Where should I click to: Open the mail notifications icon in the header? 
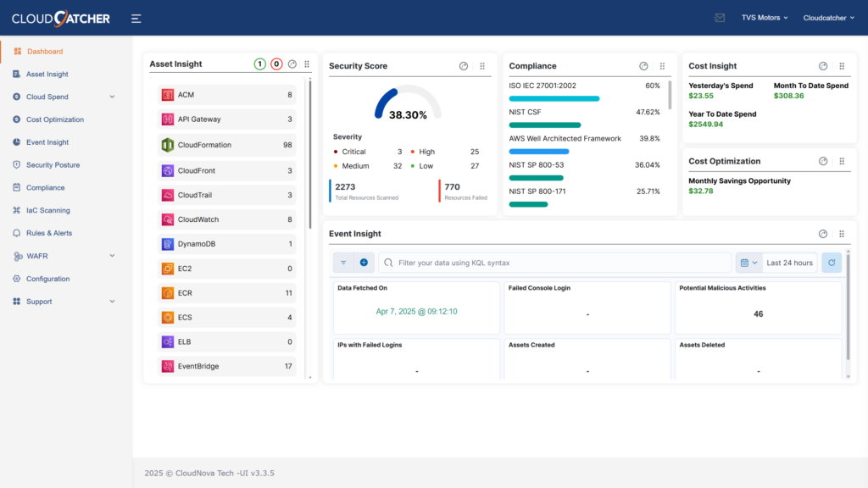click(721, 17)
